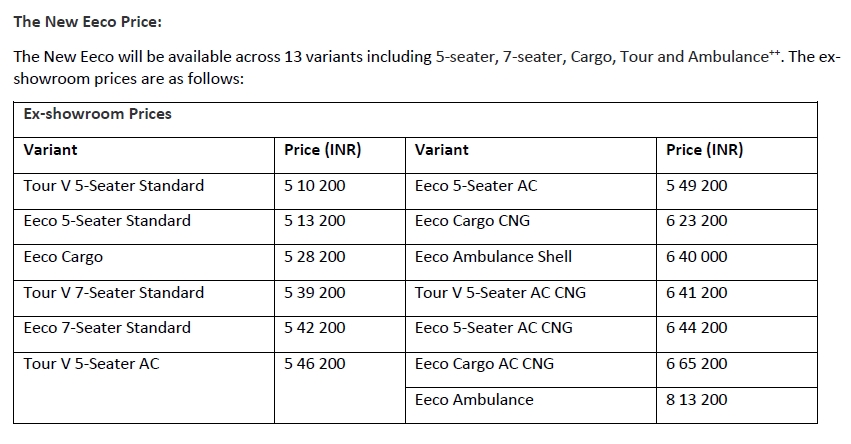Viewport: 851px width, 444px height.
Task: Select the price '6 40 000'
Action: point(696,257)
